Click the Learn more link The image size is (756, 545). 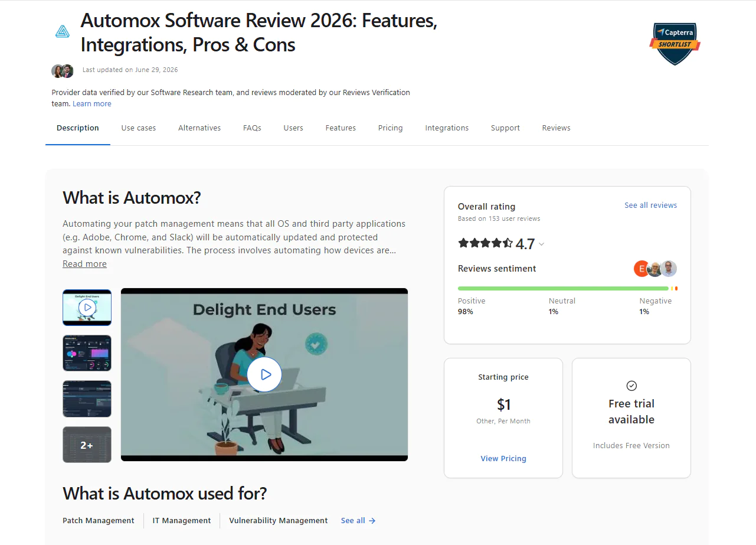pos(92,104)
